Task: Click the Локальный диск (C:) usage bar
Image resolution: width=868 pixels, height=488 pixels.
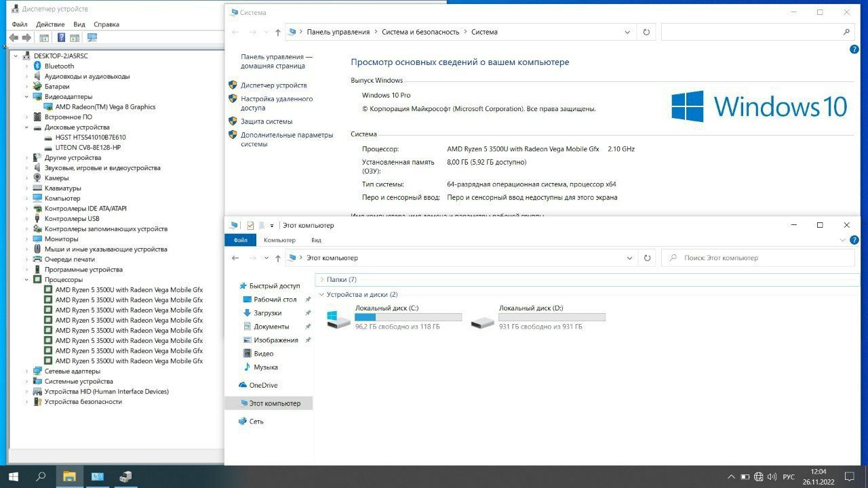Action: click(x=408, y=317)
